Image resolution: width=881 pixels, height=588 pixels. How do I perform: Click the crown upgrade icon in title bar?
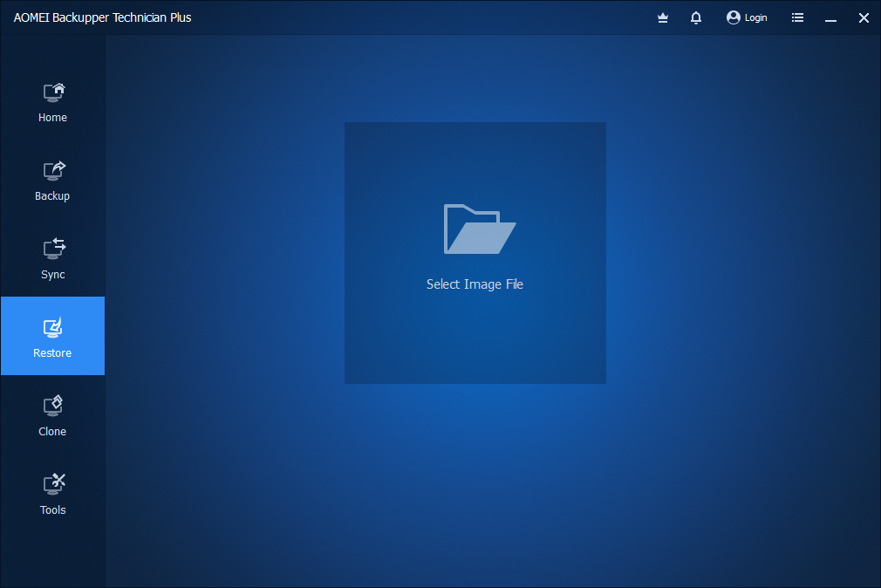663,17
